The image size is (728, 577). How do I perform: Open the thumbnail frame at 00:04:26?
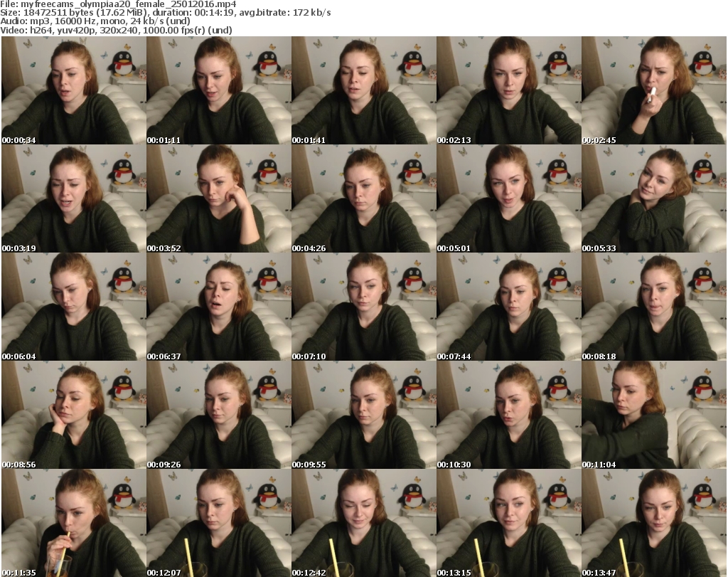click(364, 198)
